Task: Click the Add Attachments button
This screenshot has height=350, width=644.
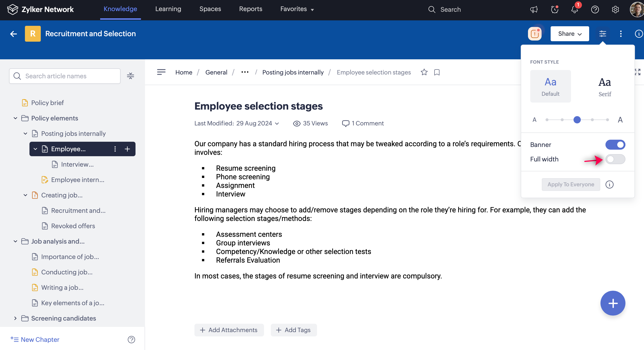Action: point(229,330)
